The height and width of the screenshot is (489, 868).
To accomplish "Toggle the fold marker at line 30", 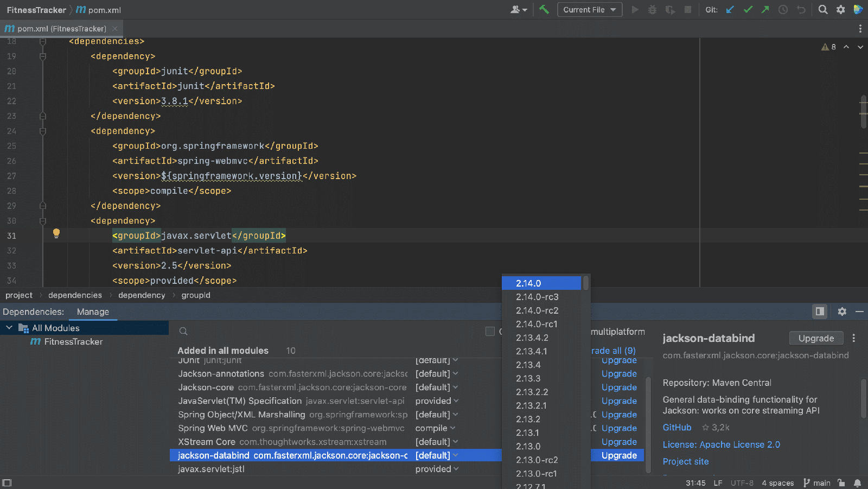I will [x=43, y=221].
